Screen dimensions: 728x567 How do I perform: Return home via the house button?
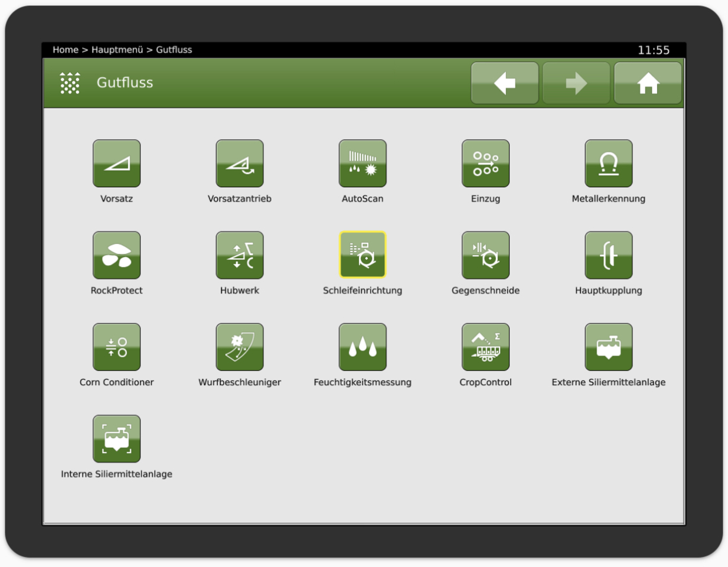[x=648, y=83]
